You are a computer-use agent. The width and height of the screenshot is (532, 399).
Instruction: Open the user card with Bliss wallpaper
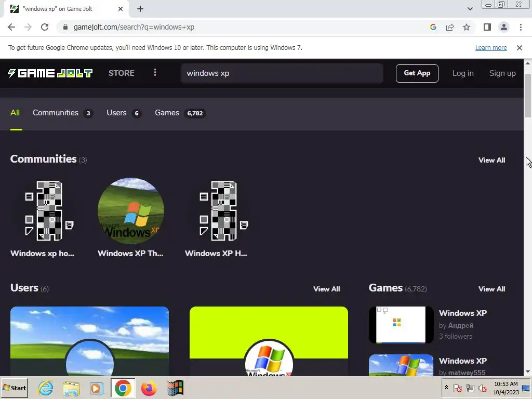(x=89, y=341)
